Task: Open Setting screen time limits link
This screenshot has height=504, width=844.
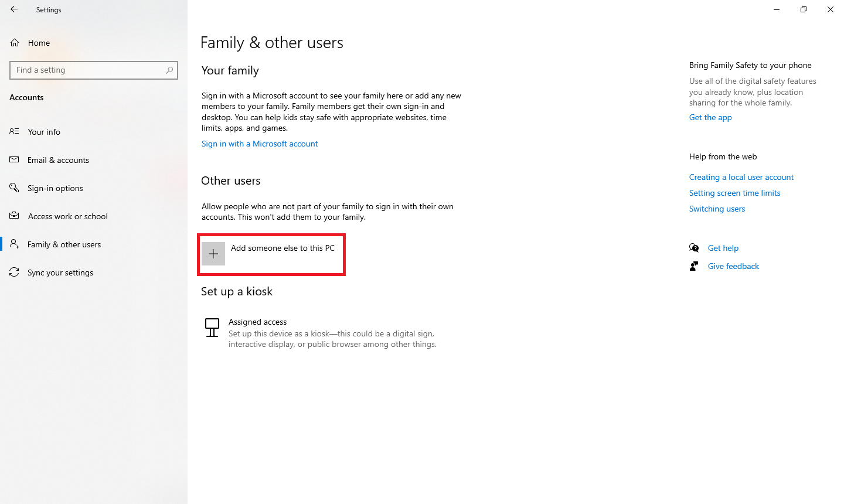Action: pyautogui.click(x=735, y=193)
